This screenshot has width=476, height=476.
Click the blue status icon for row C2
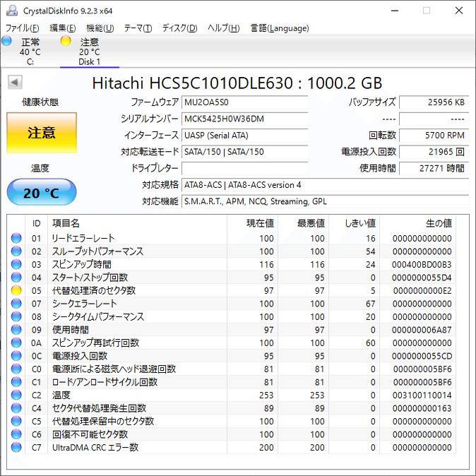16,395
